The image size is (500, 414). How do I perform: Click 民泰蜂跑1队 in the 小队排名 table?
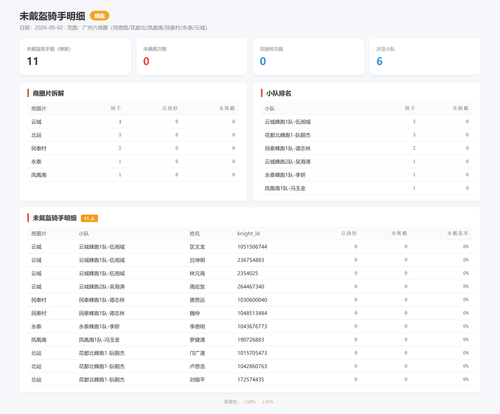(x=287, y=148)
